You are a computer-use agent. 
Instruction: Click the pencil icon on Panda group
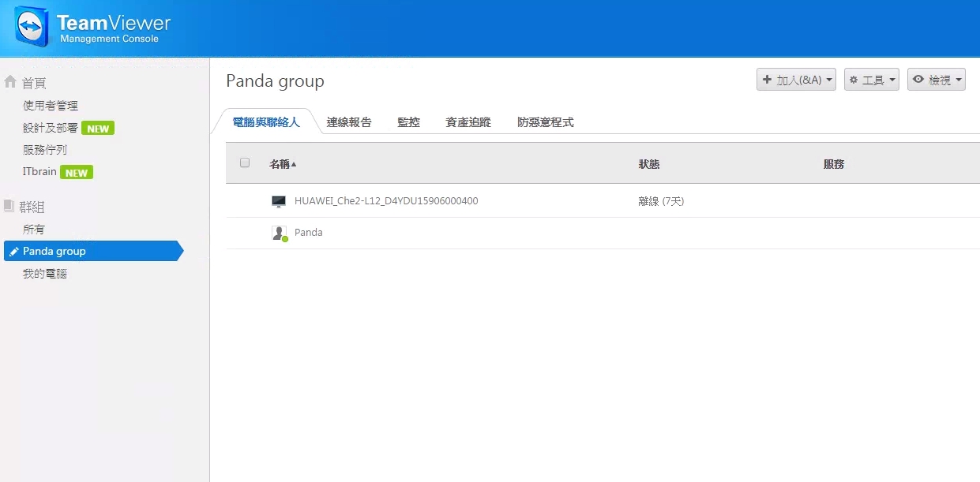click(x=15, y=251)
